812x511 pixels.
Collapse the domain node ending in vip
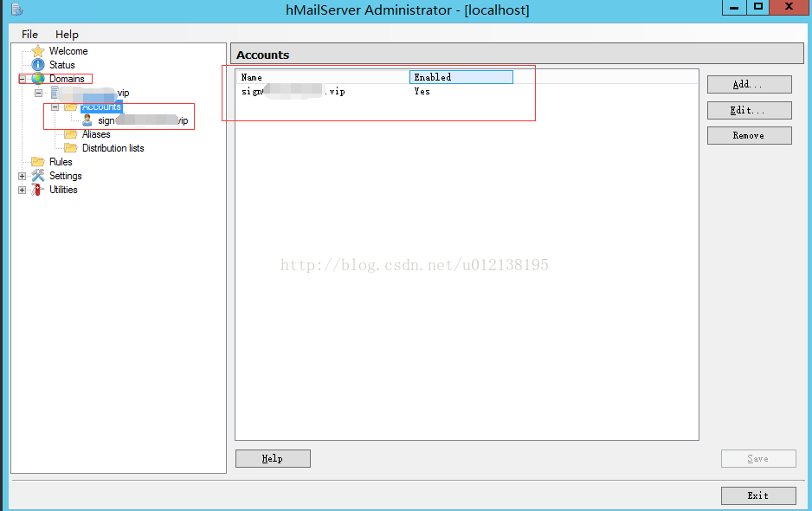click(x=38, y=93)
